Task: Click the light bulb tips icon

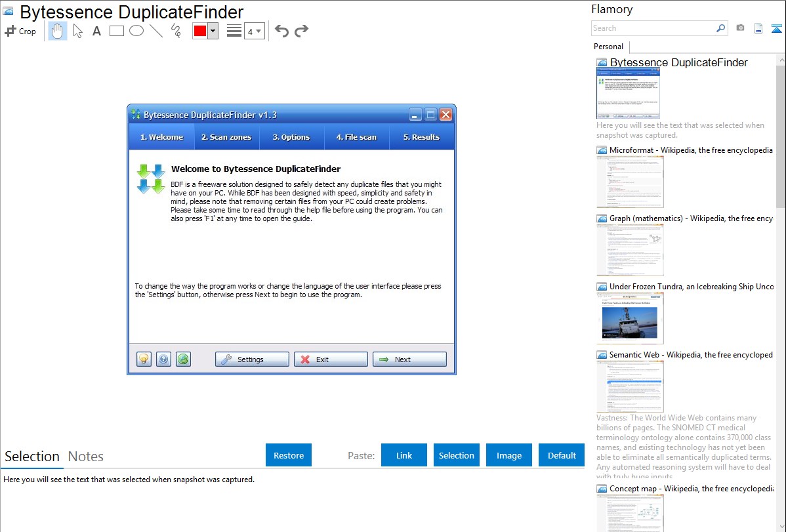Action: pyautogui.click(x=144, y=359)
